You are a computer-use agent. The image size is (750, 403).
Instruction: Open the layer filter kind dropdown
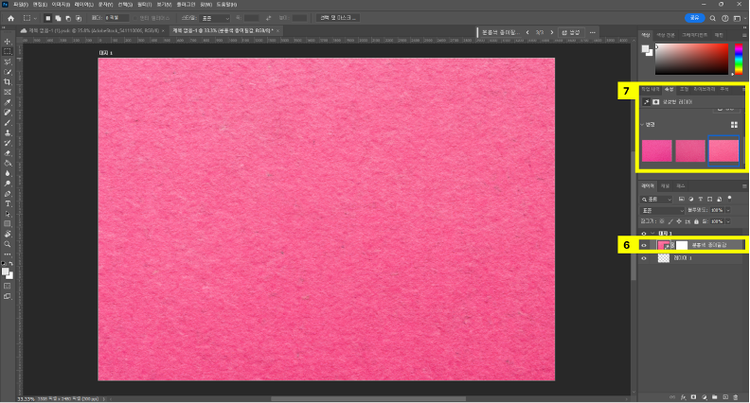(657, 199)
